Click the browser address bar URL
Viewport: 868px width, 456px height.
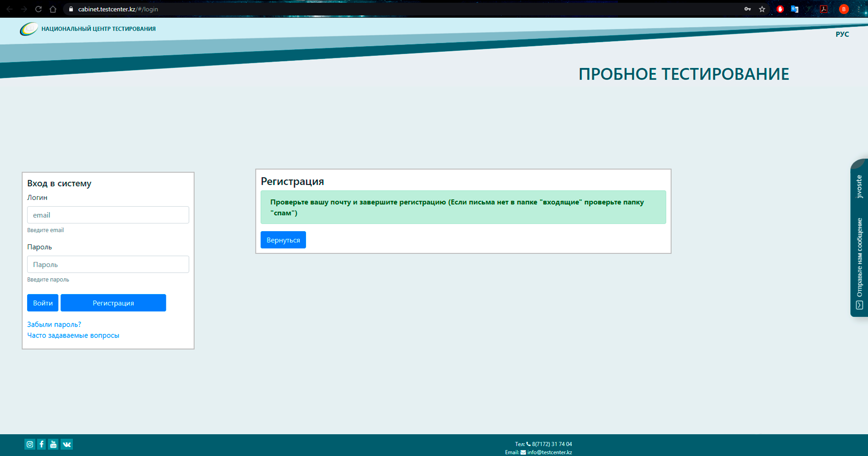tap(118, 9)
